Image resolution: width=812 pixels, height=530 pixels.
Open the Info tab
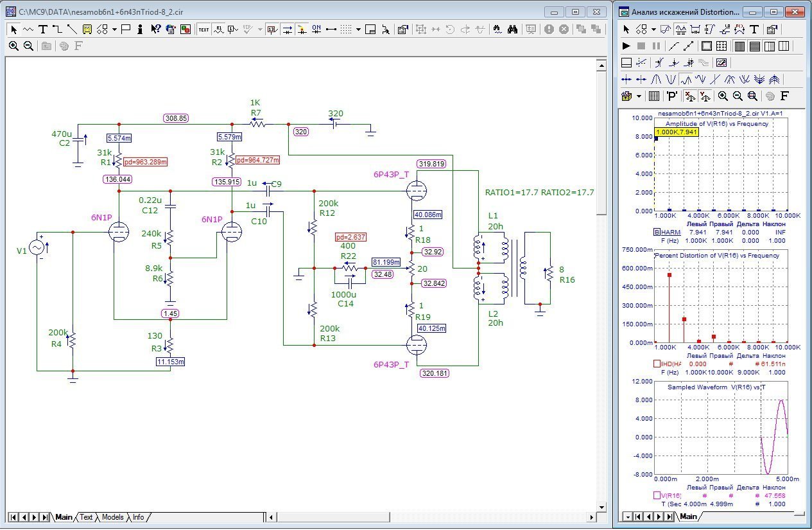[138, 517]
